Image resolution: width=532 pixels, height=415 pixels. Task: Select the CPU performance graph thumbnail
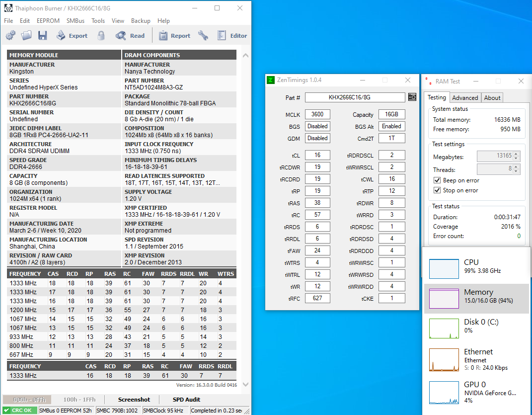[x=444, y=268]
